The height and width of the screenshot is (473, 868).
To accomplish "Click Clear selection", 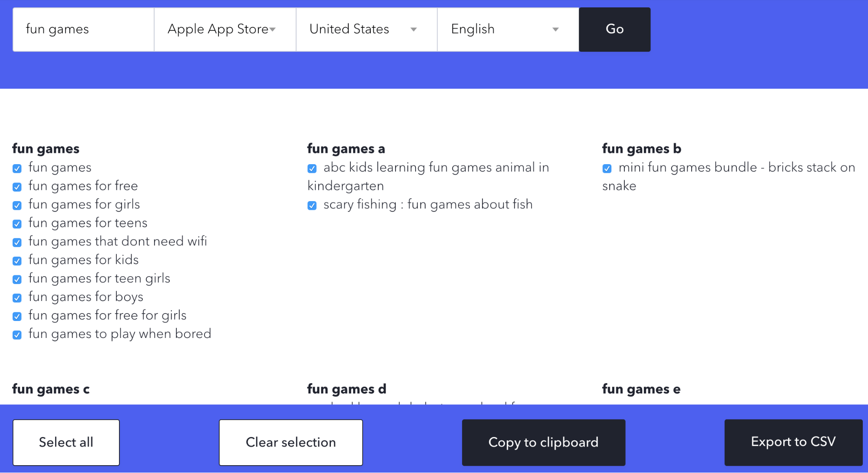I will point(290,442).
